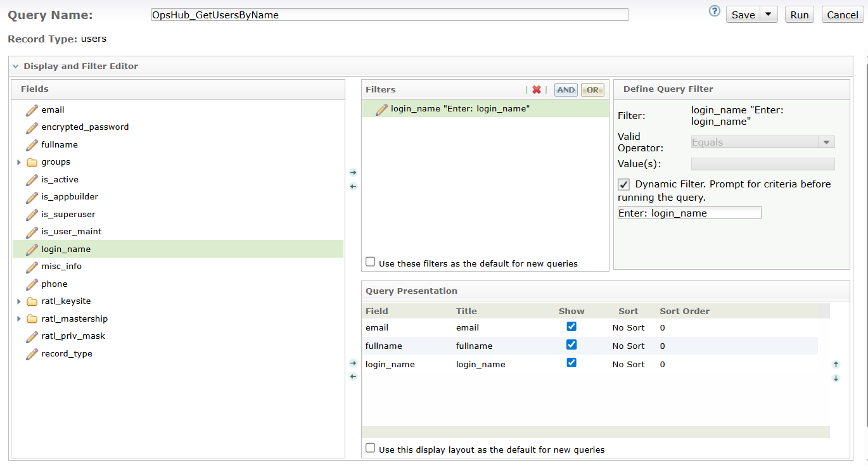Expand the groups folder in Fields
The height and width of the screenshot is (466, 868).
coord(19,162)
